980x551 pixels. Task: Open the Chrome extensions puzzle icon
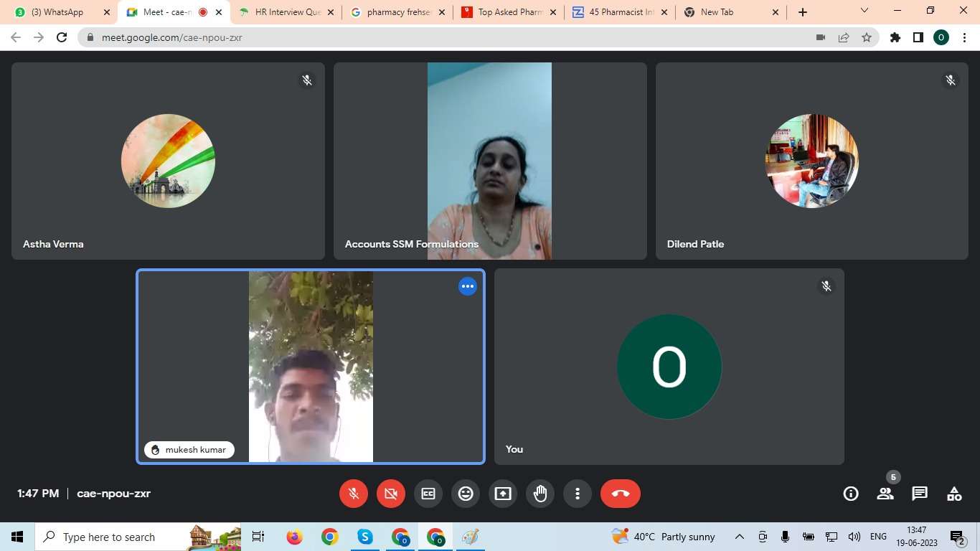point(895,37)
